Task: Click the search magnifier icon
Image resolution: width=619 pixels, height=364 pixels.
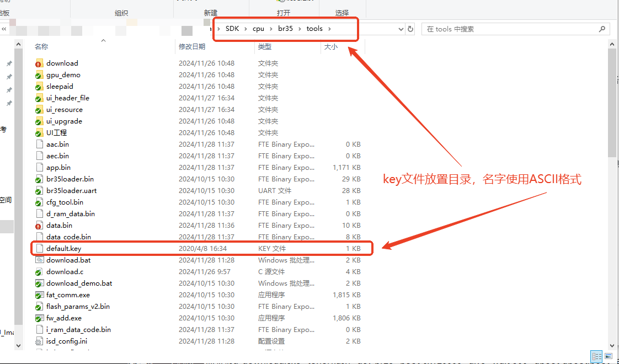Action: coord(602,29)
